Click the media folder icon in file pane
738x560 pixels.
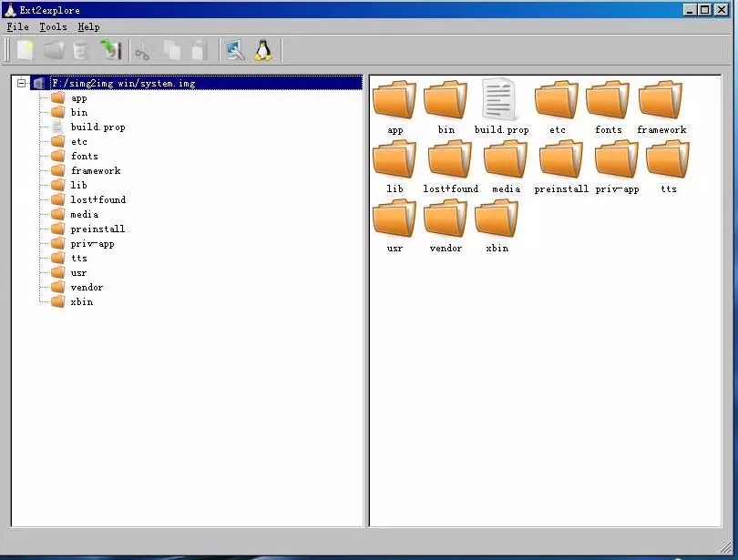pos(506,159)
